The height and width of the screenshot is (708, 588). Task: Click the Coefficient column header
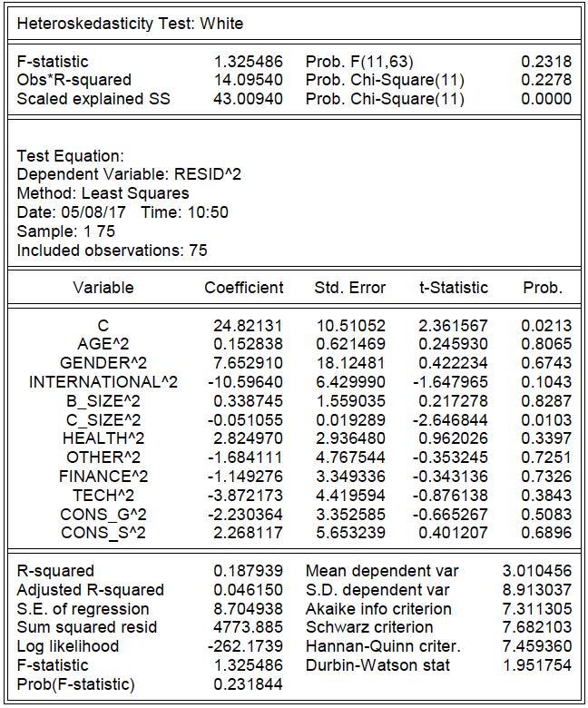pyautogui.click(x=244, y=288)
